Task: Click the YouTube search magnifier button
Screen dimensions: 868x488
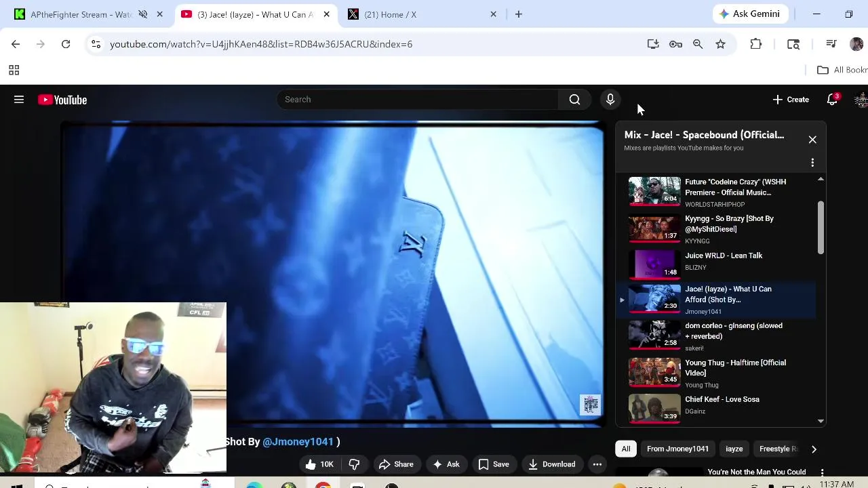Action: 574,100
